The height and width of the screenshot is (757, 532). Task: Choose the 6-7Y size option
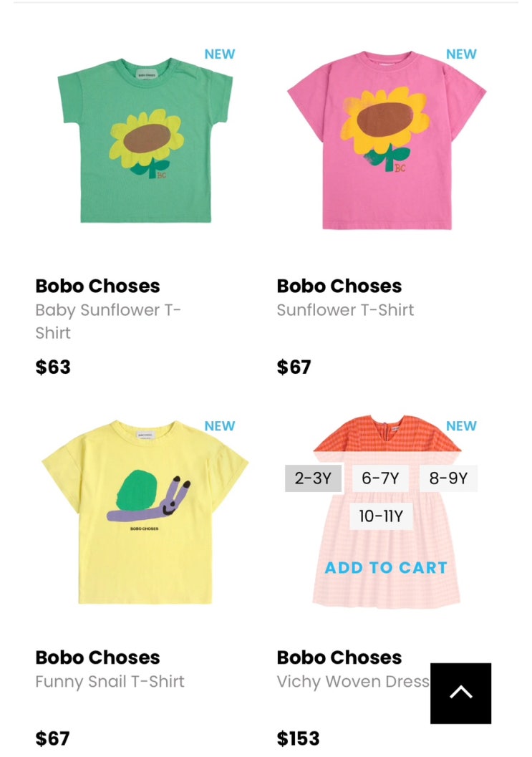[x=380, y=478]
